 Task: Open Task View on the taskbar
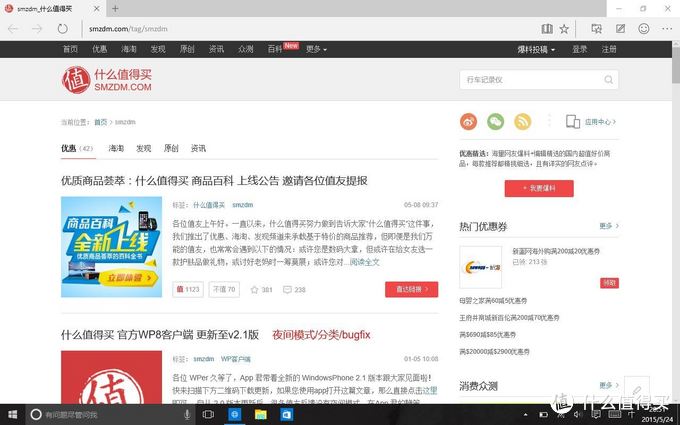point(209,415)
